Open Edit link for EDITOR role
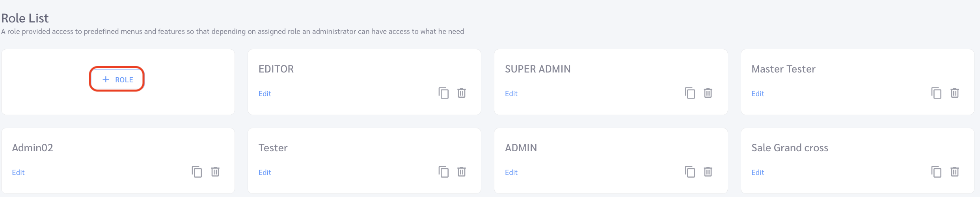Screen dimensions: 980x197 point(265,93)
